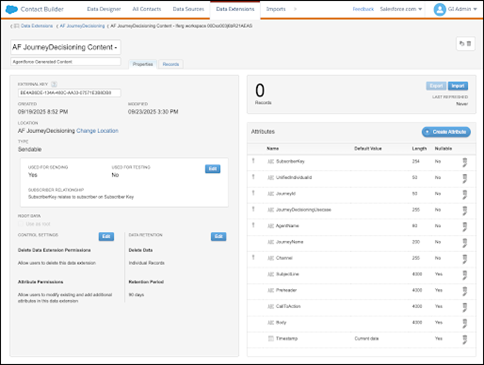This screenshot has width=484, height=365.
Task: Click the trash icon in AgentName row
Action: [x=465, y=225]
